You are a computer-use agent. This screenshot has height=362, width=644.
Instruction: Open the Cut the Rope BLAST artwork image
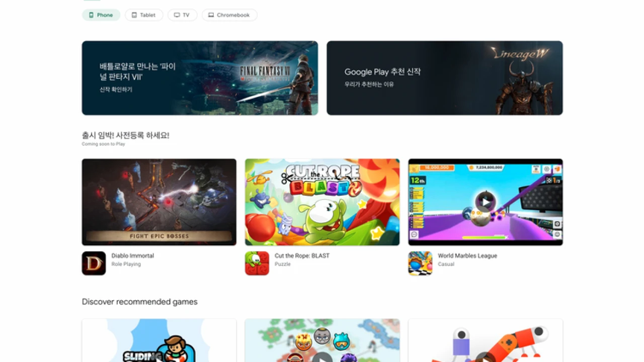tap(322, 202)
